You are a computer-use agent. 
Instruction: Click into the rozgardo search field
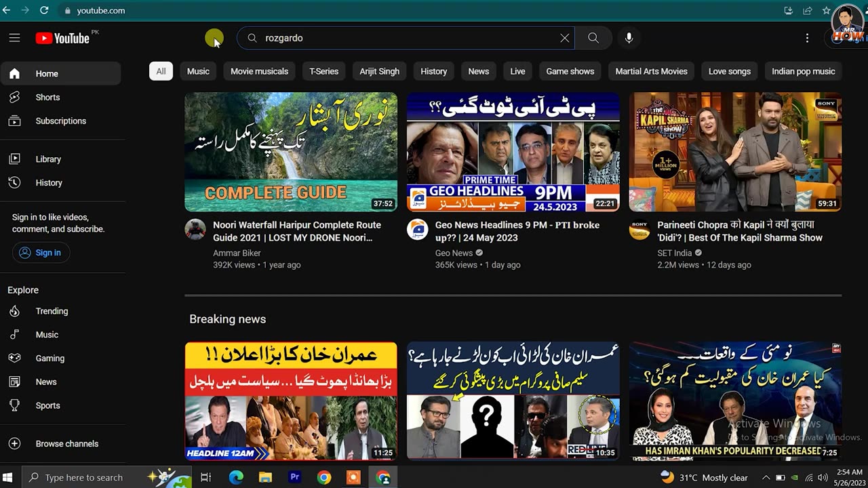pos(407,38)
